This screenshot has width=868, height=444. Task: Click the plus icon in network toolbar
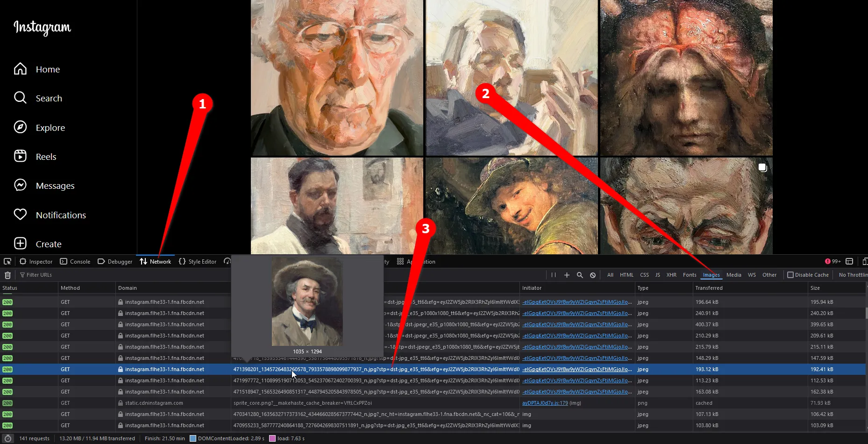click(x=567, y=275)
